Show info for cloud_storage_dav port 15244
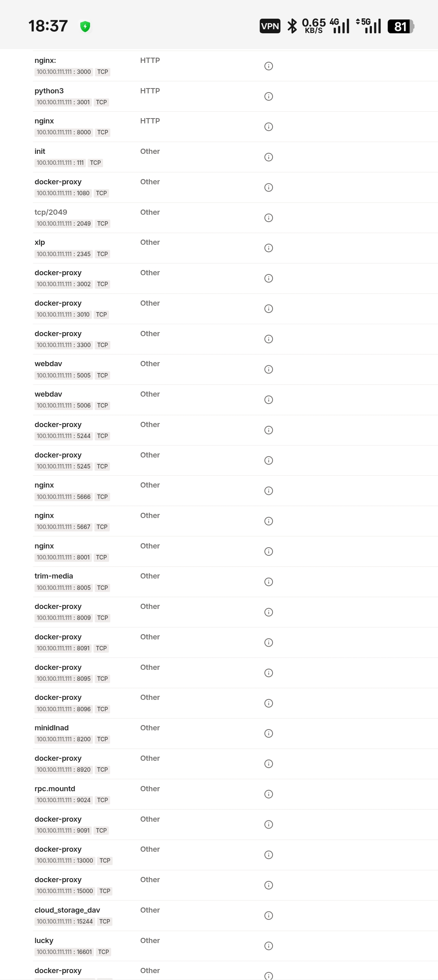This screenshot has width=438, height=980. click(268, 915)
